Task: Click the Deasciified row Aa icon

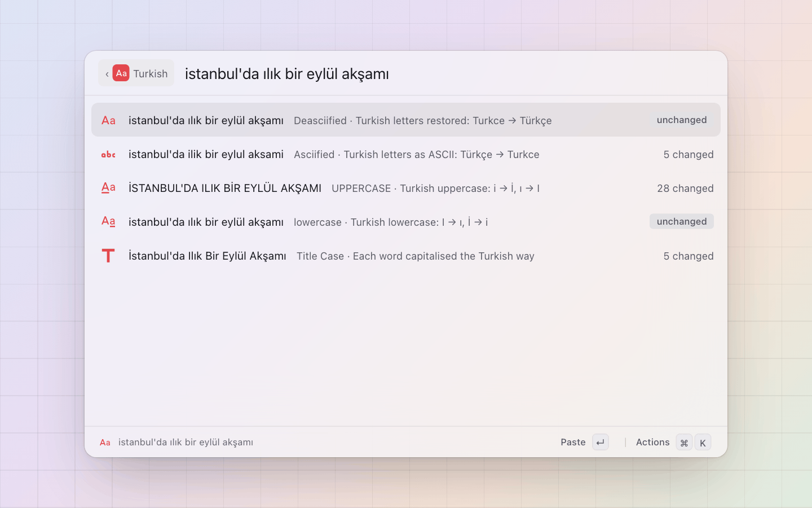Action: click(108, 120)
